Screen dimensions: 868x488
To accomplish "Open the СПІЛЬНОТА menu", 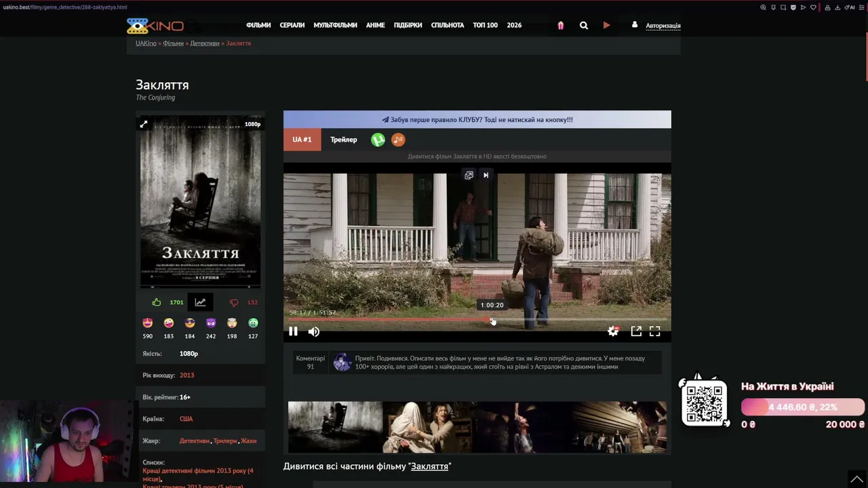I will click(448, 26).
